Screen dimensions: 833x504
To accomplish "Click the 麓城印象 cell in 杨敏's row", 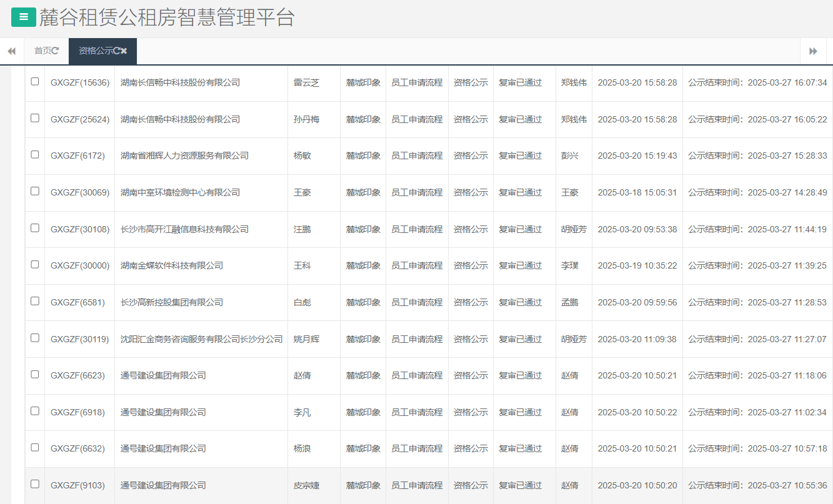I will [363, 156].
